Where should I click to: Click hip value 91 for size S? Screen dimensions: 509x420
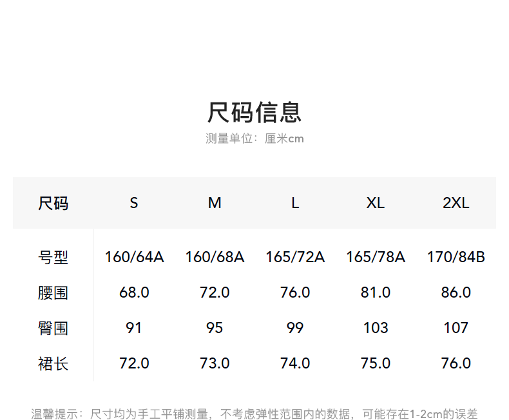tap(134, 328)
